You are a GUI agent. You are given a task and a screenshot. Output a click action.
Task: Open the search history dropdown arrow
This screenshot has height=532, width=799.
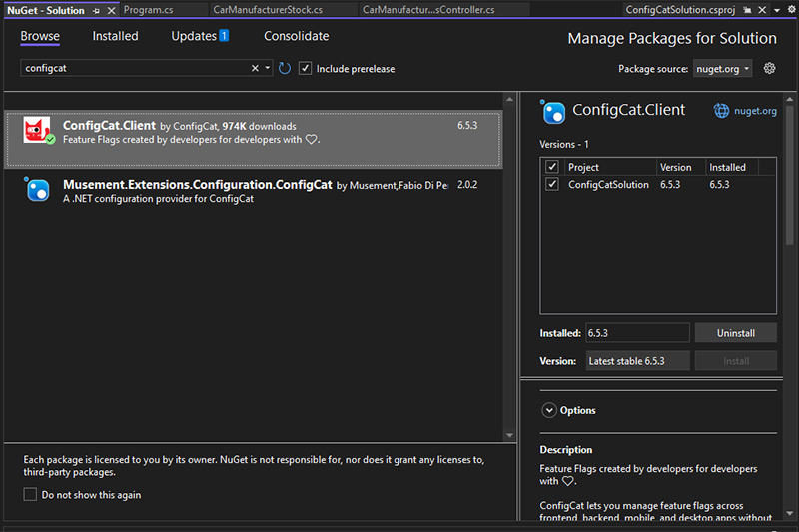pos(267,68)
